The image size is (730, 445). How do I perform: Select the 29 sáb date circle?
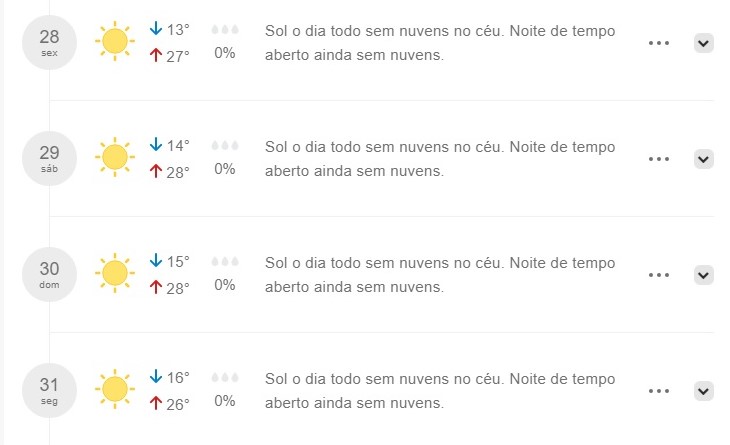(49, 158)
